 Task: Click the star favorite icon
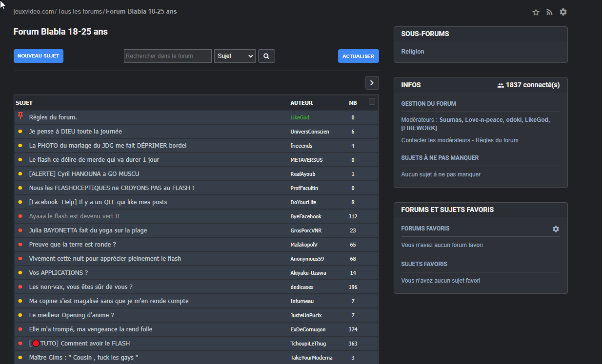click(536, 12)
